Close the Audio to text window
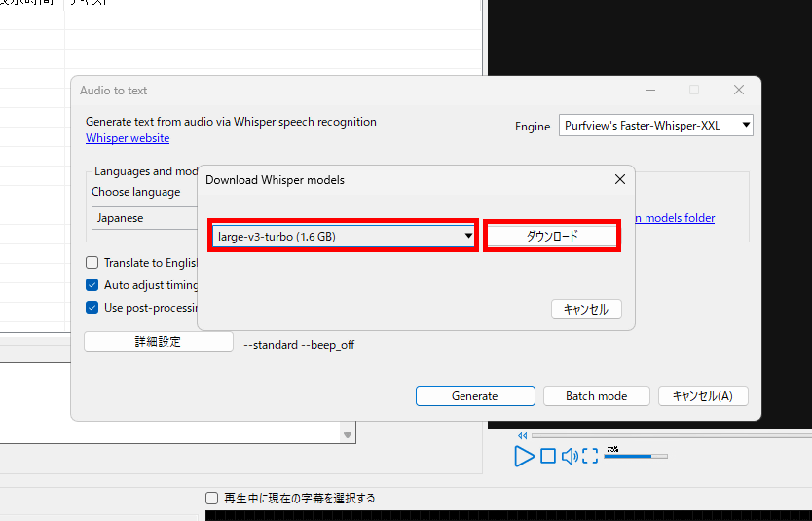Screen dimensions: 812x521 pos(739,91)
